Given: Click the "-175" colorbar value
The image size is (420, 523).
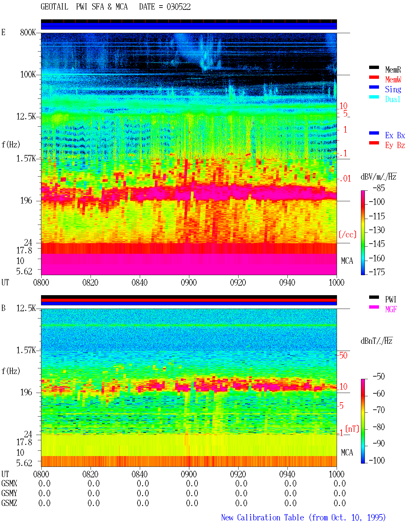Looking at the screenshot, I should [x=377, y=272].
